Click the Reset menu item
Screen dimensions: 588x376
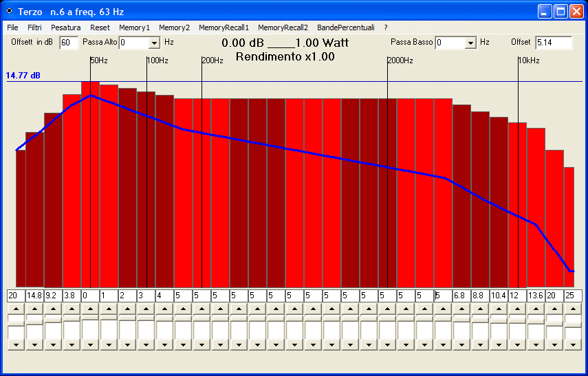pyautogui.click(x=100, y=27)
